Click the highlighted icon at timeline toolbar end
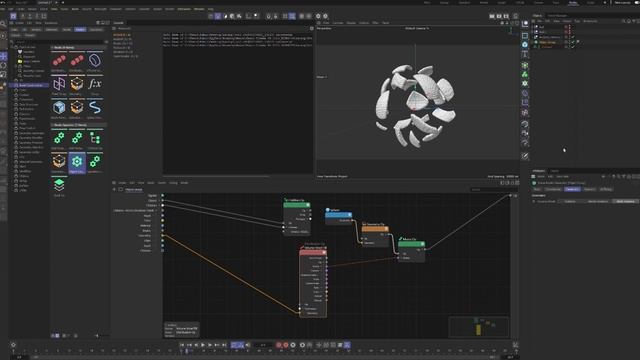The width and height of the screenshot is (640, 360). click(347, 345)
